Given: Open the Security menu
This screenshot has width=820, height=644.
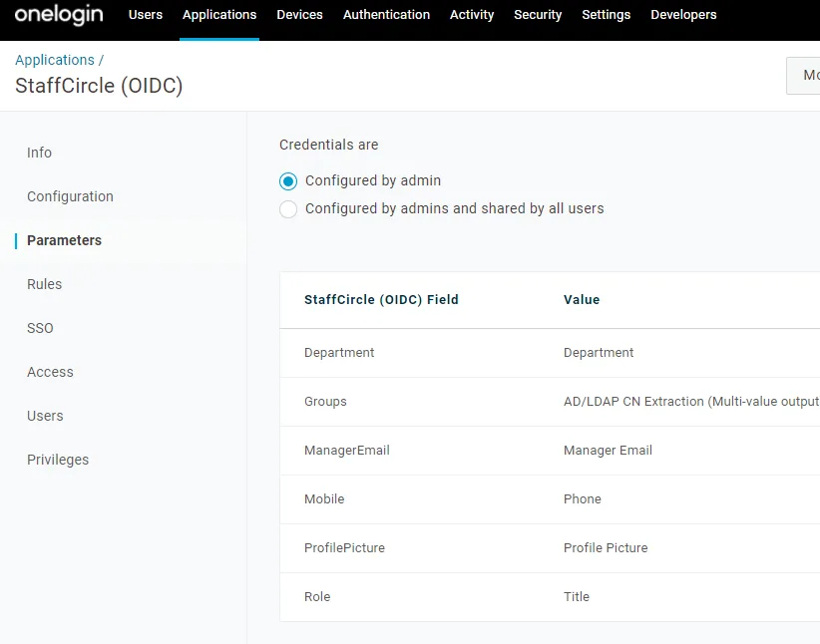Looking at the screenshot, I should [x=538, y=15].
